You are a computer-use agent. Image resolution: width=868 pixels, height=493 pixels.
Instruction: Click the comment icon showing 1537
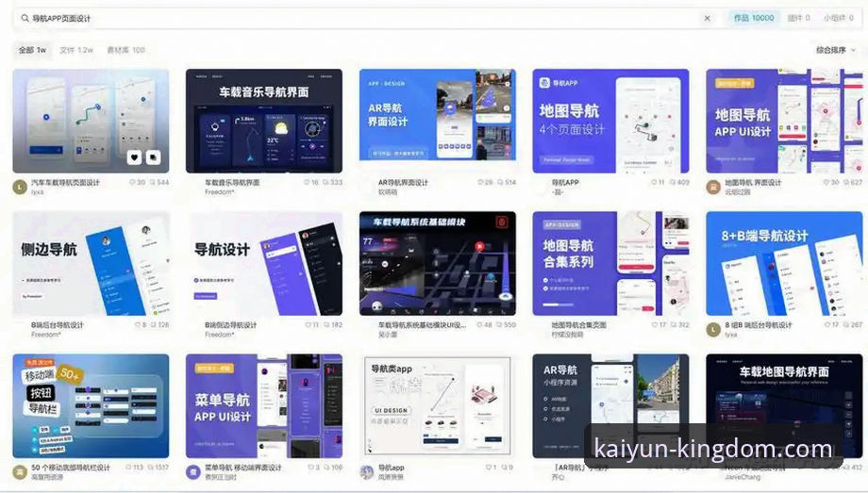pyautogui.click(x=151, y=468)
